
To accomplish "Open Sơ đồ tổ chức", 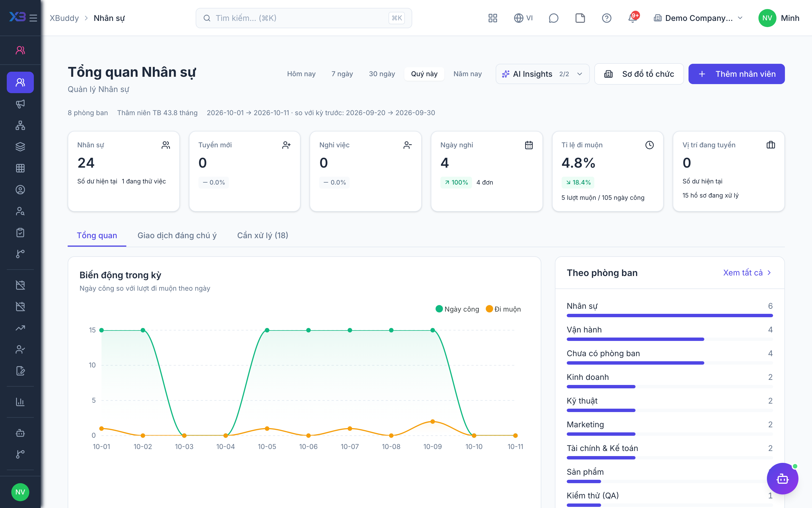I will 639,74.
